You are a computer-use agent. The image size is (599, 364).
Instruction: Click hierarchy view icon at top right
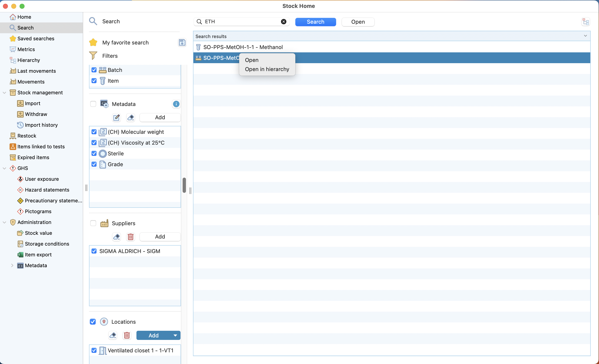[x=585, y=22]
